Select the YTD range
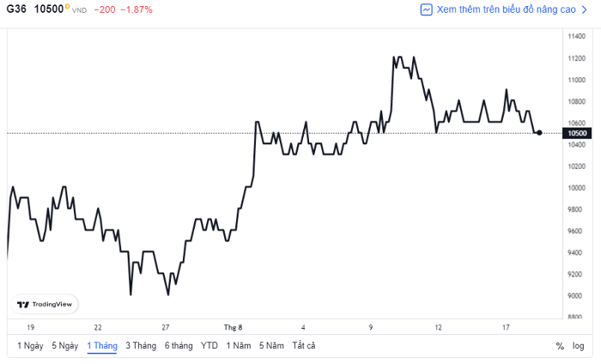The width and height of the screenshot is (601, 364). pyautogui.click(x=209, y=346)
